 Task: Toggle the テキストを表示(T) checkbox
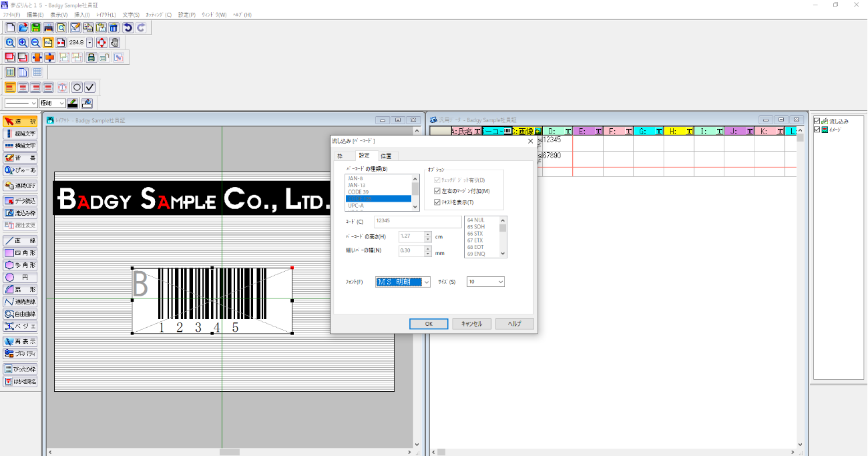[437, 202]
